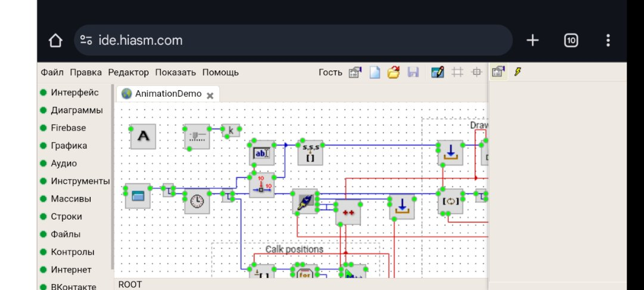
Task: Click the center crosshair toolbar icon
Action: 476,73
